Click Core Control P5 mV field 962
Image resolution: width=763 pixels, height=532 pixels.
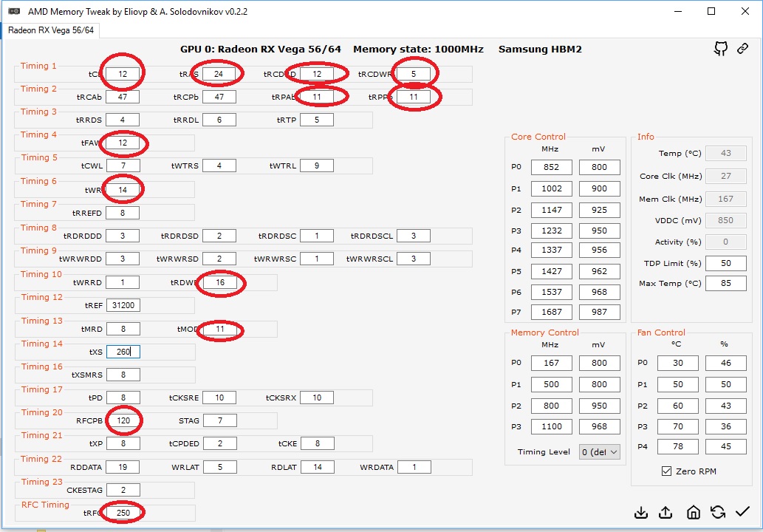[x=600, y=271]
